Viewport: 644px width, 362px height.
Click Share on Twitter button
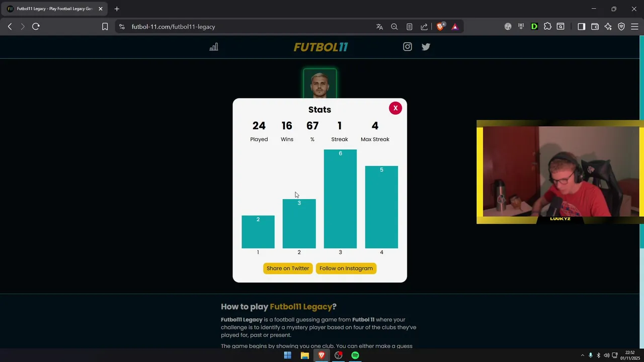(288, 268)
